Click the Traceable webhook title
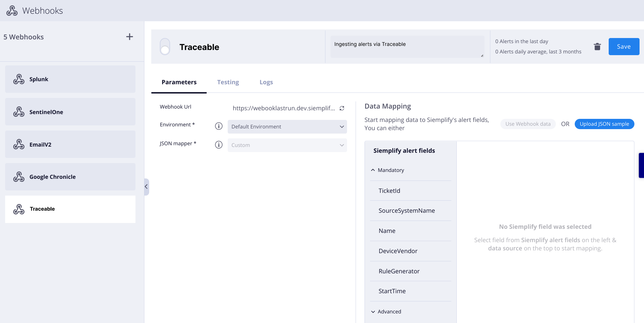The width and height of the screenshot is (644, 323). coord(199,47)
